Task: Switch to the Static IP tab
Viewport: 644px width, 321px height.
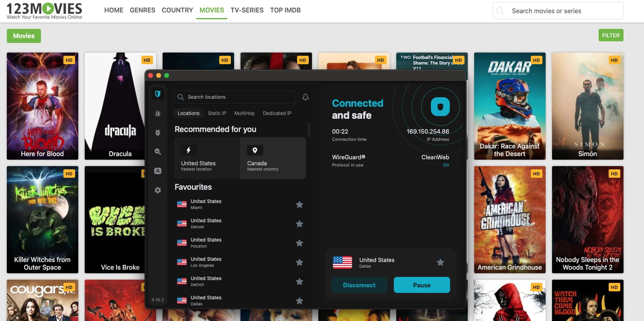Action: (217, 113)
